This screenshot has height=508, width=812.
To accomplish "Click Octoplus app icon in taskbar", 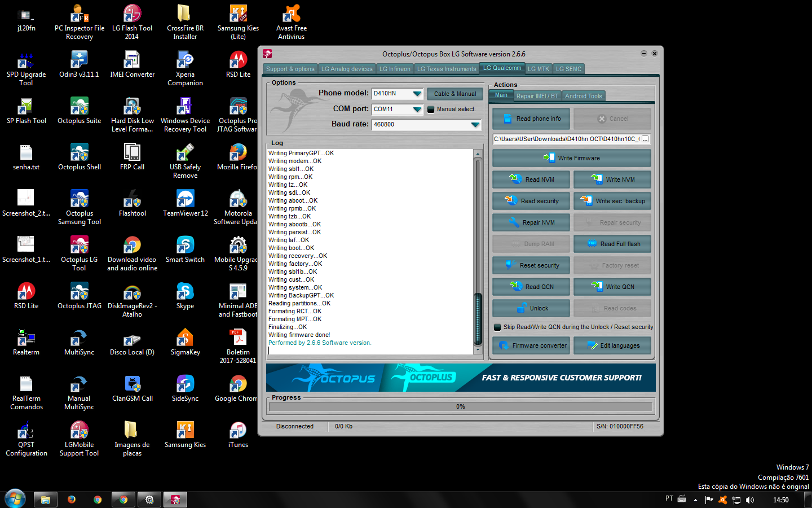I will tap(175, 500).
